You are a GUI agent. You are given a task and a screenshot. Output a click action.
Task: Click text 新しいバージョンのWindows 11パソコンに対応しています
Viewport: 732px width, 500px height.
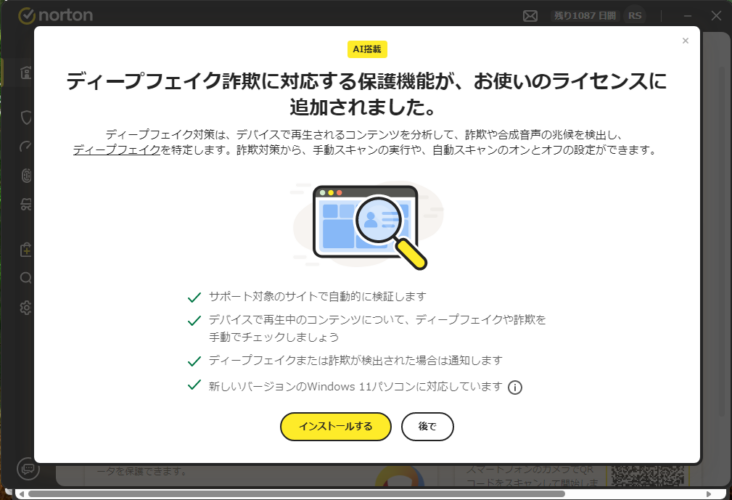pos(355,387)
